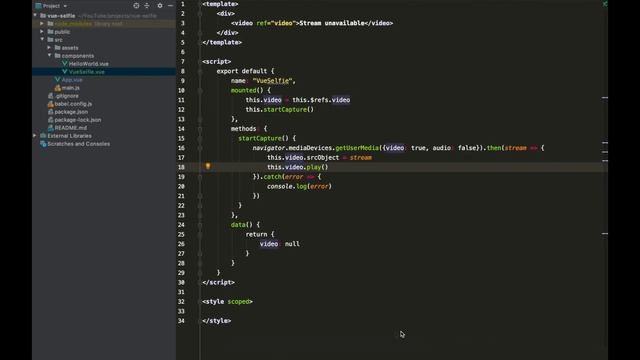
Task: Click the External Libraries icon
Action: [43, 136]
